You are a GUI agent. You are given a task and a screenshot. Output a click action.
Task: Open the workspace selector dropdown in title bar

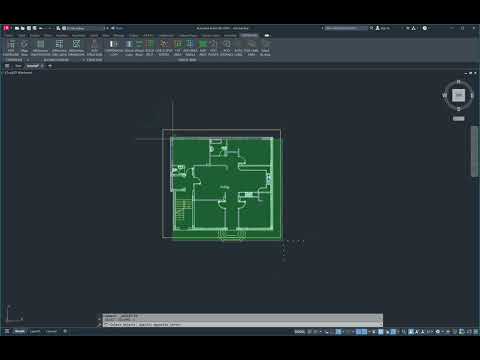coord(84,28)
